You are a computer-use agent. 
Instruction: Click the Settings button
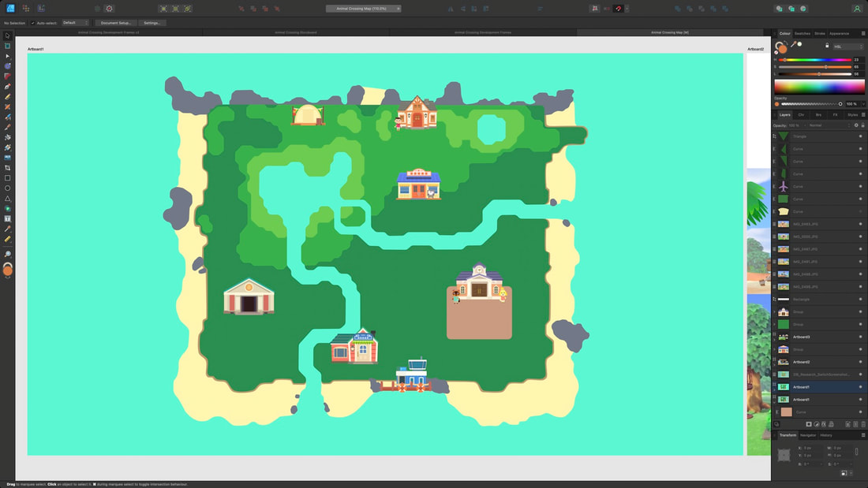[x=152, y=23]
